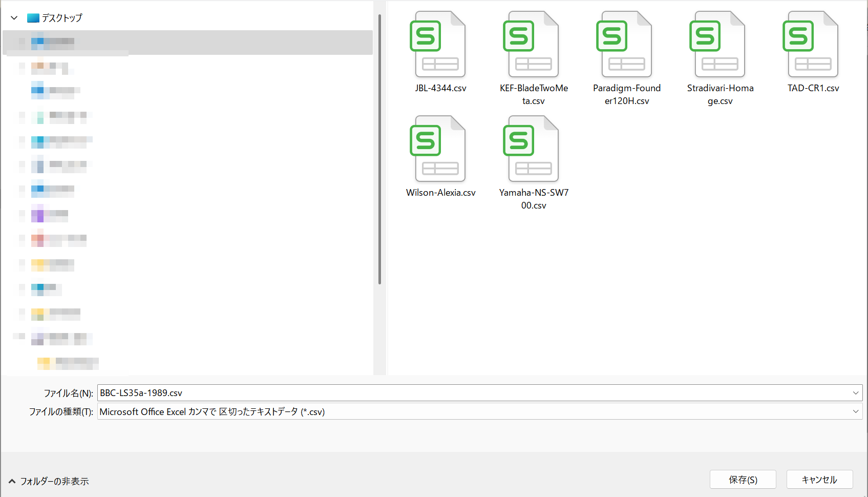Viewport: 868px width, 497px height.
Task: Click the blue デスクトップ folder icon
Action: point(33,18)
